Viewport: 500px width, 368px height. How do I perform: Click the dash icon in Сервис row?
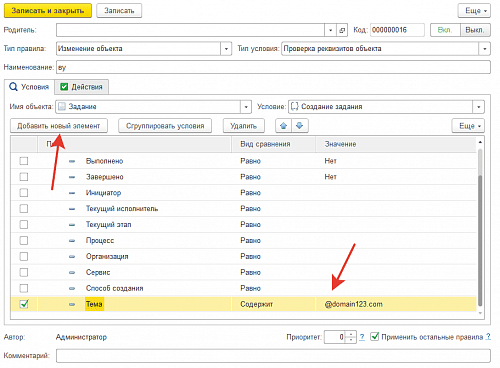click(72, 273)
